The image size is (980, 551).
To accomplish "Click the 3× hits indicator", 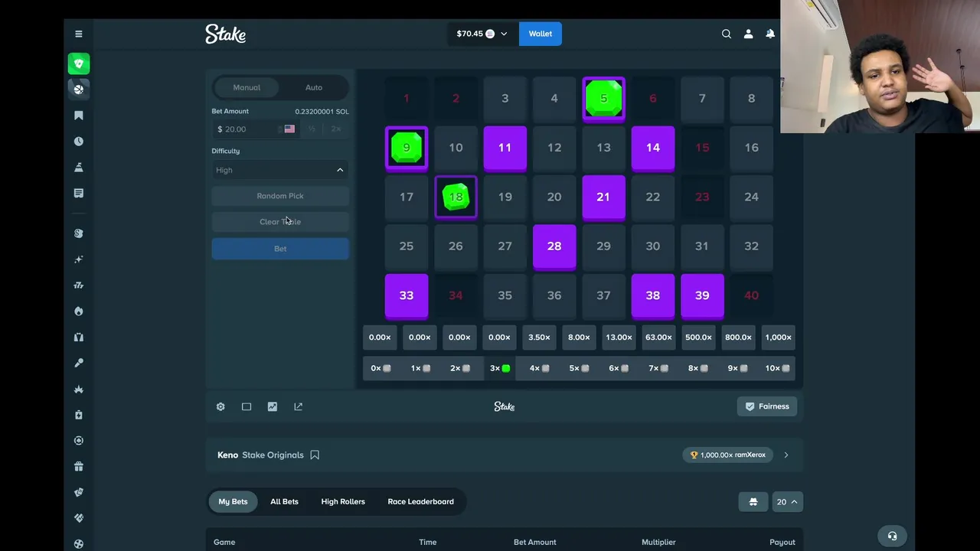I will [499, 369].
